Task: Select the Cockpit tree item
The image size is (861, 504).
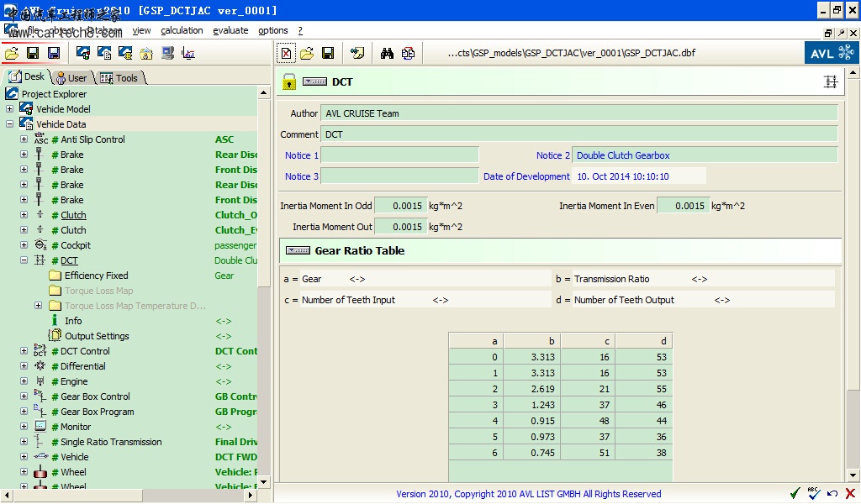Action: (75, 245)
